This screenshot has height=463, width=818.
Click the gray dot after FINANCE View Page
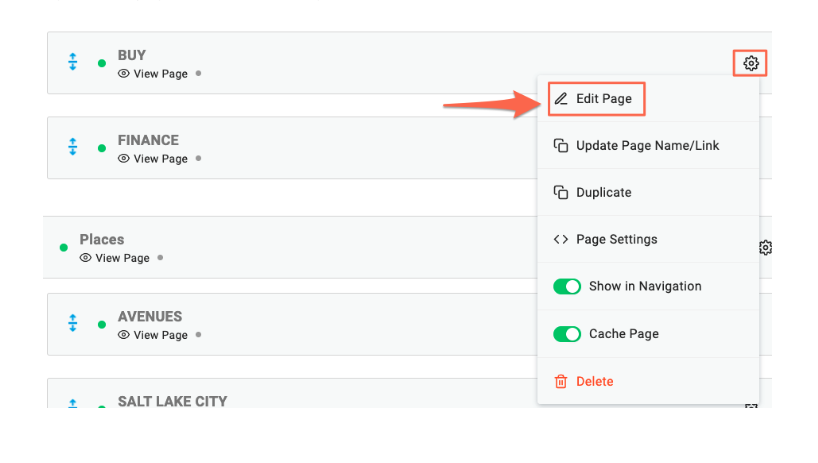coord(198,158)
